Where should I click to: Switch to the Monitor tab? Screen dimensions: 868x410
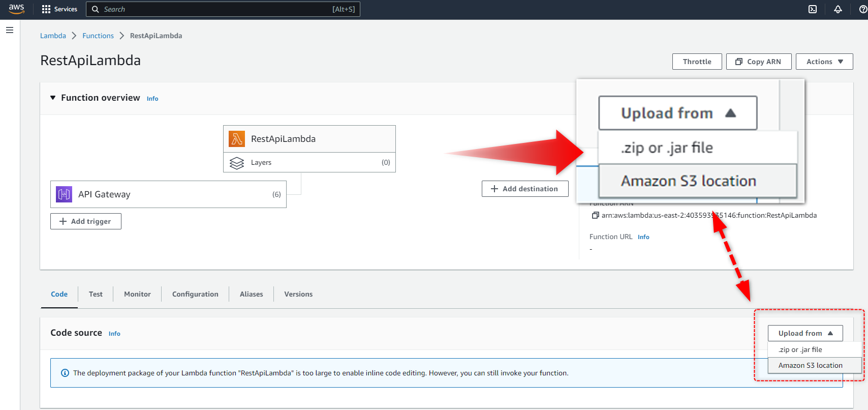point(137,294)
